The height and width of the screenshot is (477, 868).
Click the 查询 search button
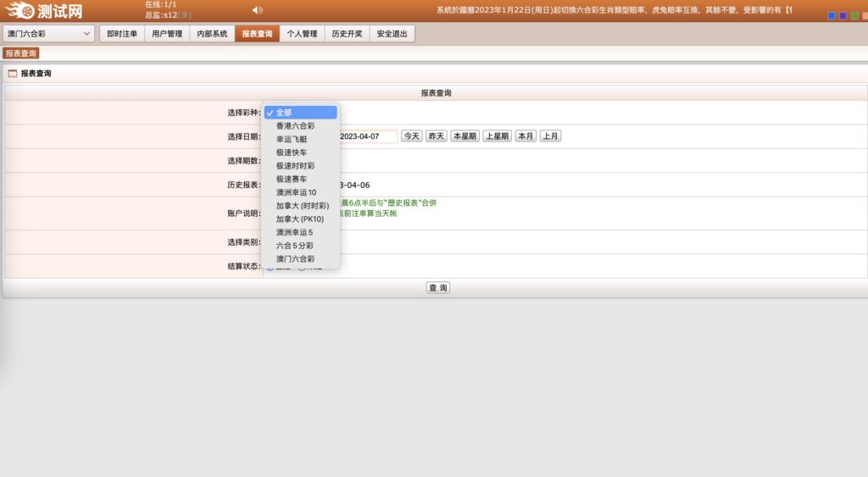(437, 288)
